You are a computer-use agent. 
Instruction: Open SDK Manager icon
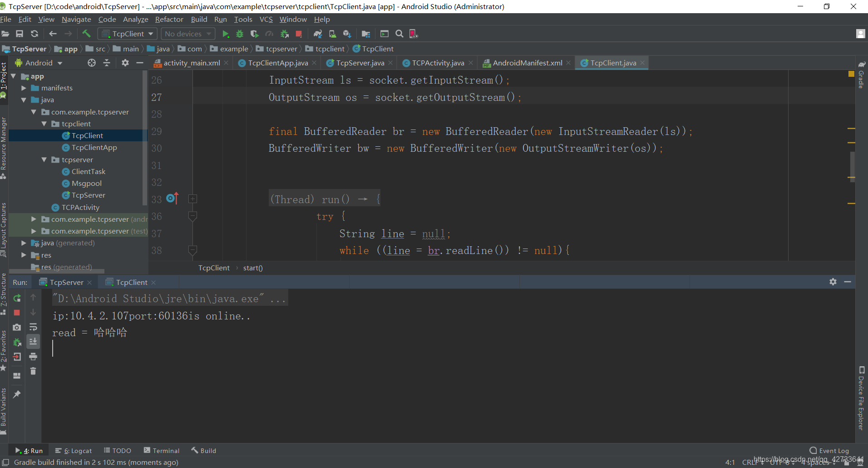pos(347,34)
